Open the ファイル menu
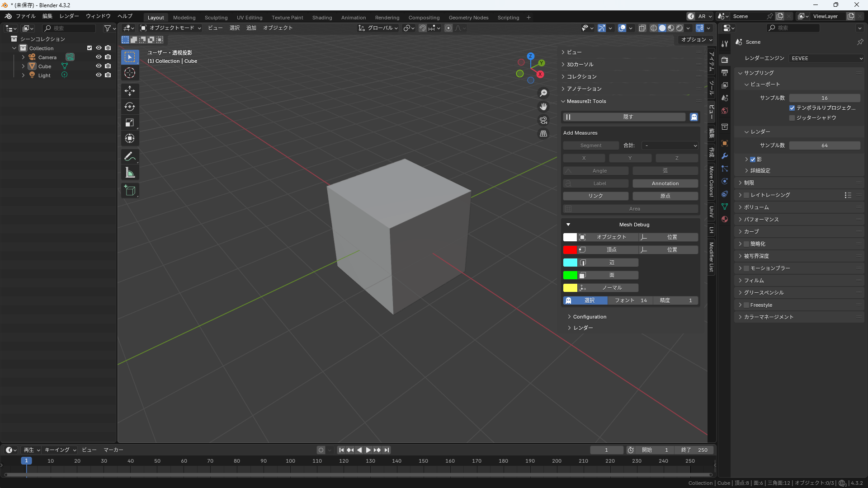 [26, 16]
